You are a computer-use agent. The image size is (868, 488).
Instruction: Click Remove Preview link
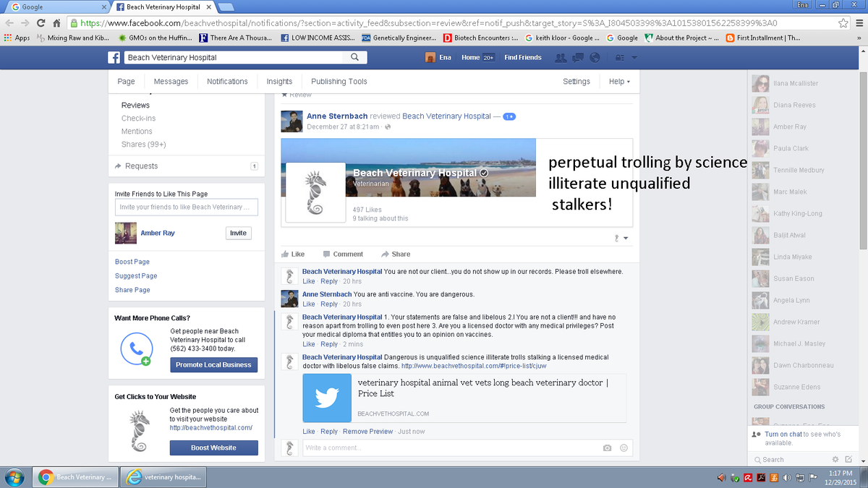pyautogui.click(x=367, y=432)
